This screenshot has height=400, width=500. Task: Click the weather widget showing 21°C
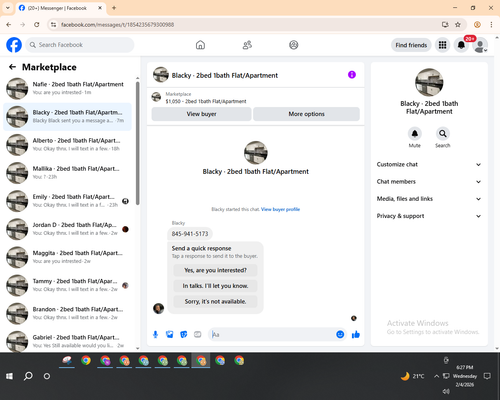click(x=413, y=376)
